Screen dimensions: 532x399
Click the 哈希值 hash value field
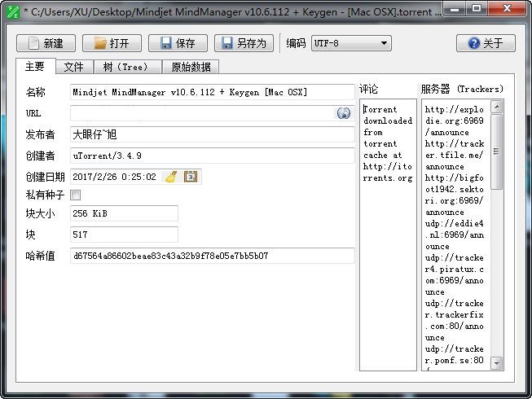(213, 256)
